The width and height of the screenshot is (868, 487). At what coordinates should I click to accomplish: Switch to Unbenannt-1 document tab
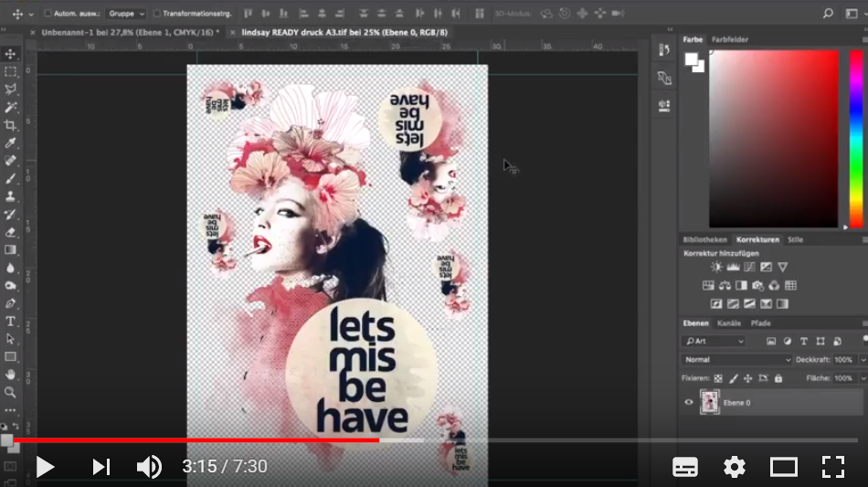coord(130,32)
